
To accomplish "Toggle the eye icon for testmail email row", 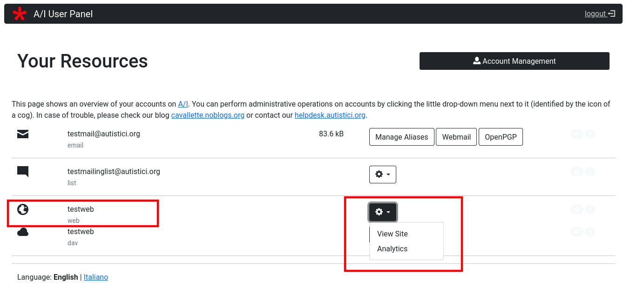I will coord(576,135).
